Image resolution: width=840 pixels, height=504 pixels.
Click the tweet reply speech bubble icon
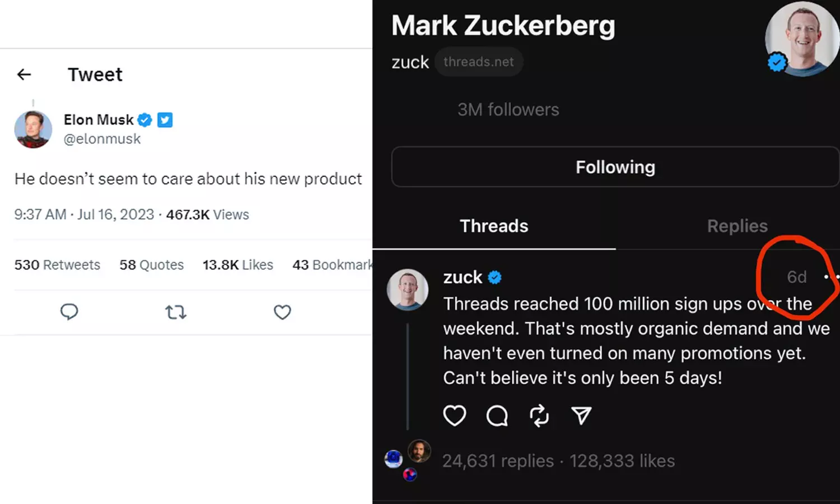click(x=69, y=311)
